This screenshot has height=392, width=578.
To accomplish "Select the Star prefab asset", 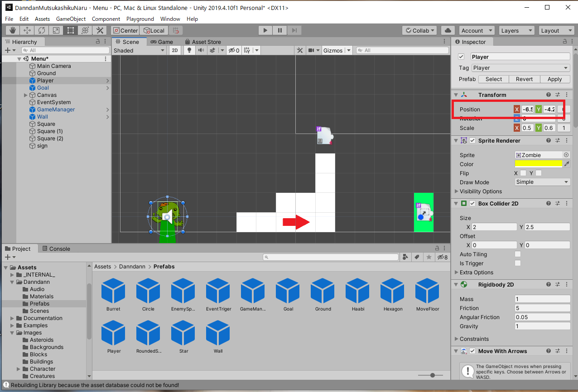I will (x=183, y=336).
